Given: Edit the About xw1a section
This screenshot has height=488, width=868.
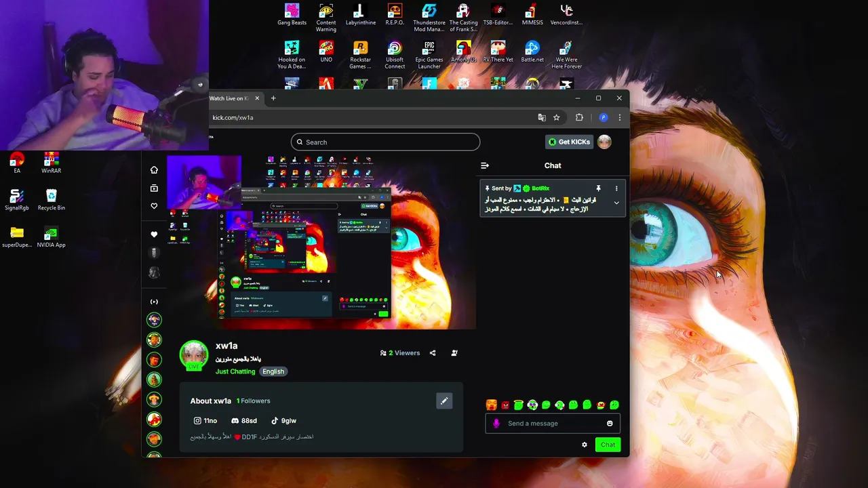Looking at the screenshot, I should (x=444, y=401).
